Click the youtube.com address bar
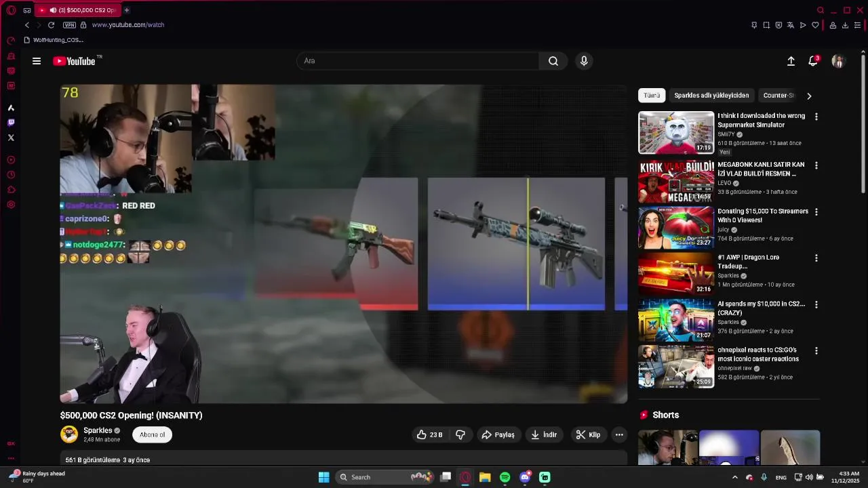Screen dimensions: 868x488 coord(128,25)
